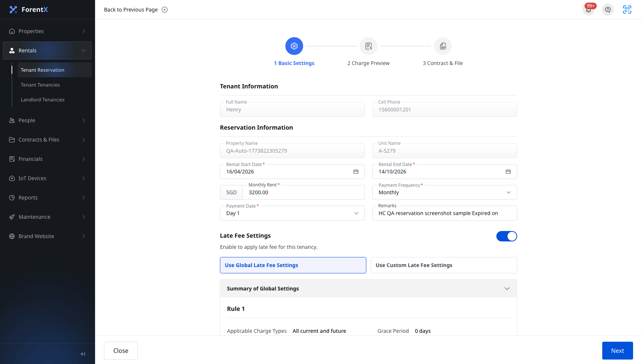This screenshot has height=364, width=642.
Task: Click the ForentX logo icon
Action: tap(13, 10)
